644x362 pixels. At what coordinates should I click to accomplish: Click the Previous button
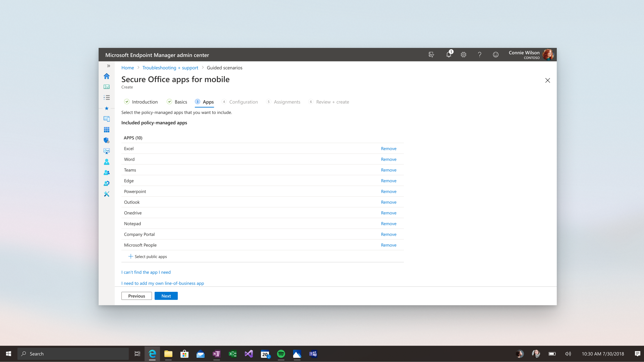[137, 296]
